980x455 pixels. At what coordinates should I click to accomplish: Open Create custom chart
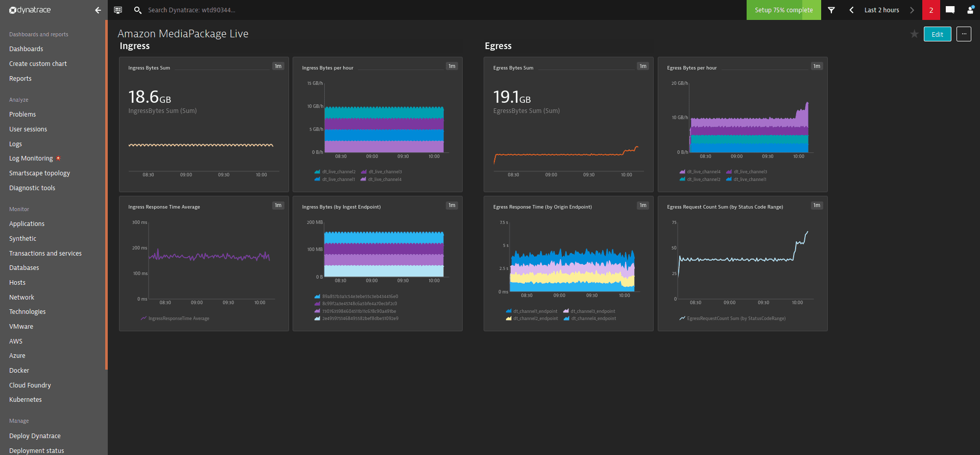[x=38, y=64]
